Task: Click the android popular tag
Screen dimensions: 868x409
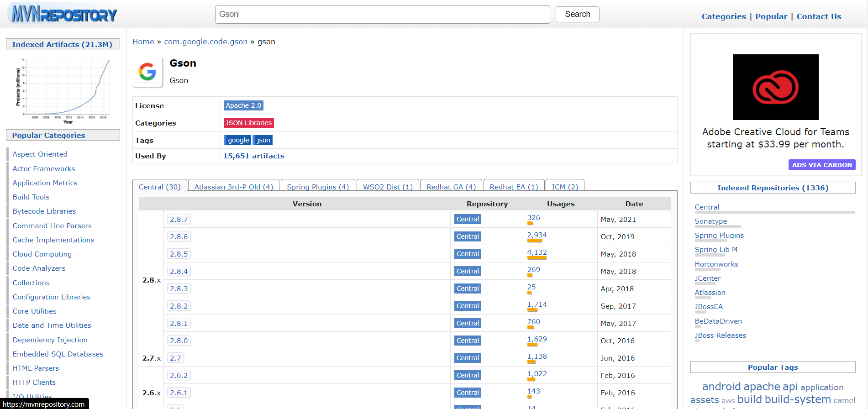Action: coord(721,387)
